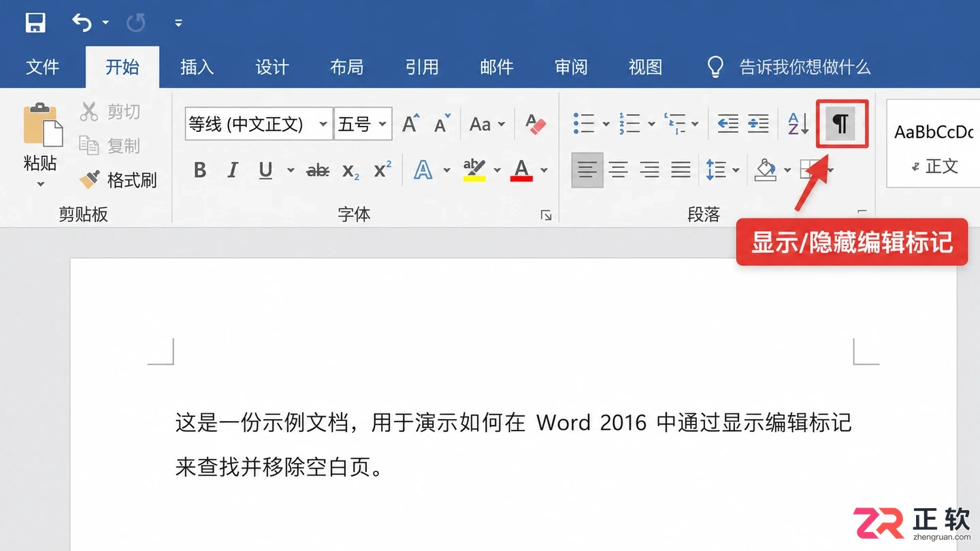
Task: Toggle subscript formatting
Action: (x=350, y=171)
